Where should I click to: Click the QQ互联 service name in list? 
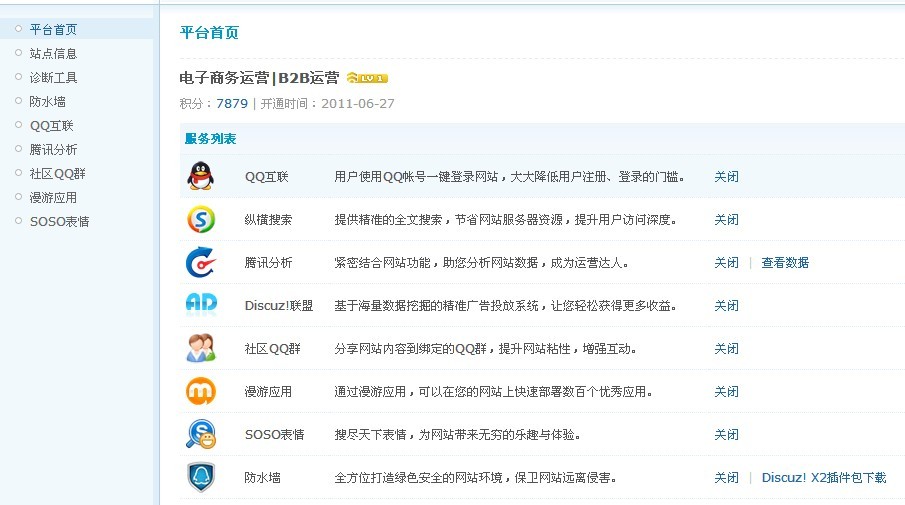pyautogui.click(x=266, y=177)
